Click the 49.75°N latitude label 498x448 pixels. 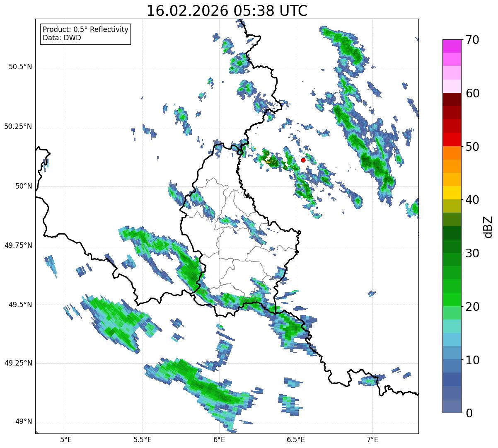18,245
